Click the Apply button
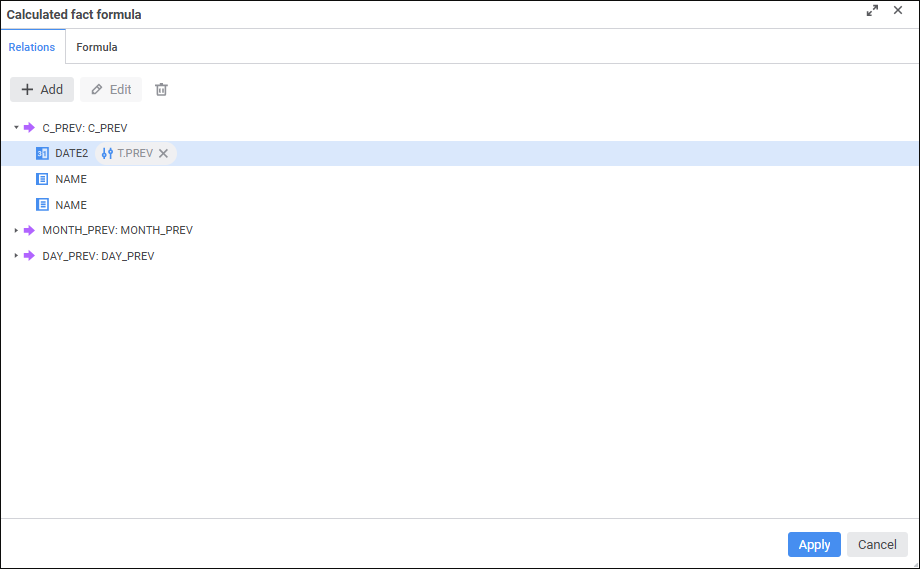Viewport: 920px width, 569px height. click(814, 545)
